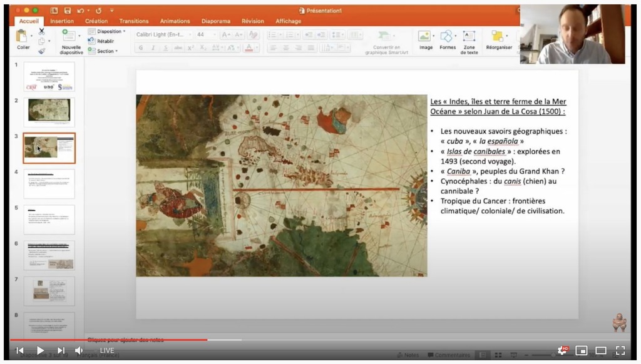Play the video
The width and height of the screenshot is (641, 364).
(40, 350)
